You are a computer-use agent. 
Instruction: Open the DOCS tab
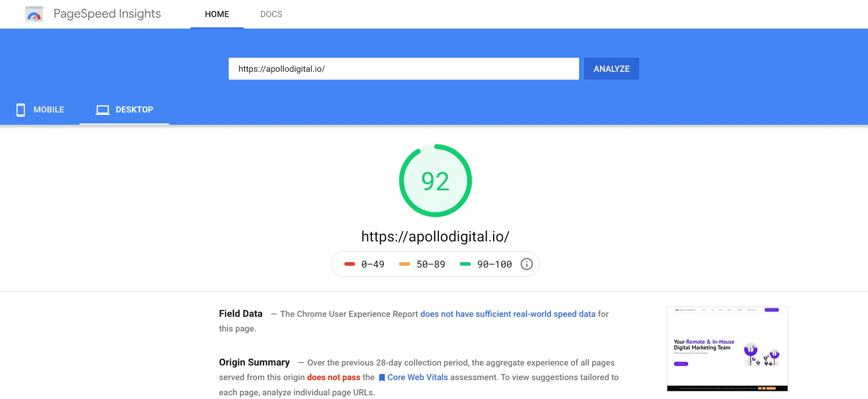click(271, 14)
